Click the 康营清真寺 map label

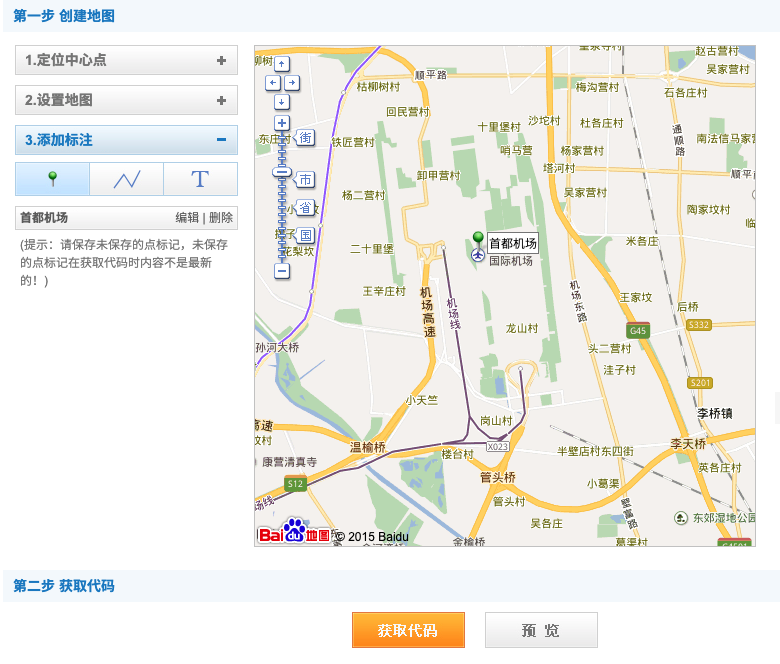click(290, 462)
